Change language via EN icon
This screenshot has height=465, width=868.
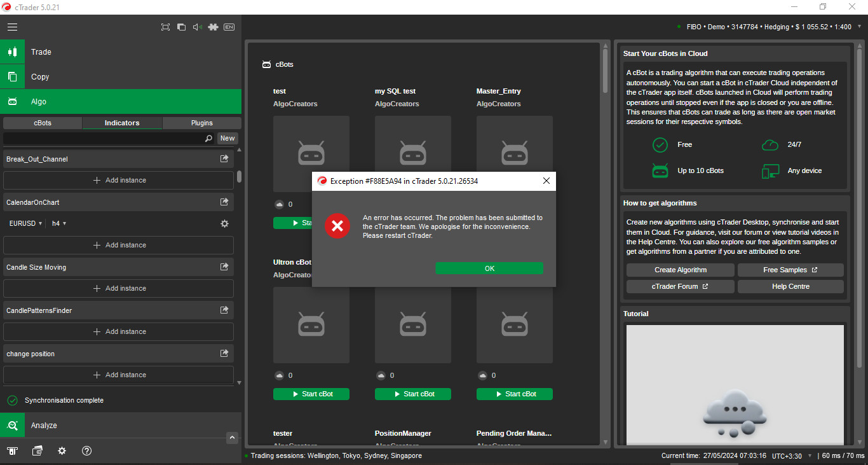point(229,27)
